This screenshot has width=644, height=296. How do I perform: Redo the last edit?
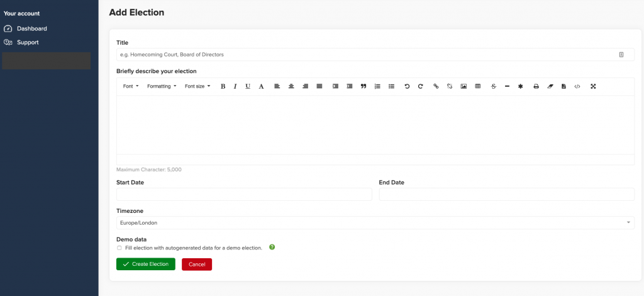(x=421, y=86)
